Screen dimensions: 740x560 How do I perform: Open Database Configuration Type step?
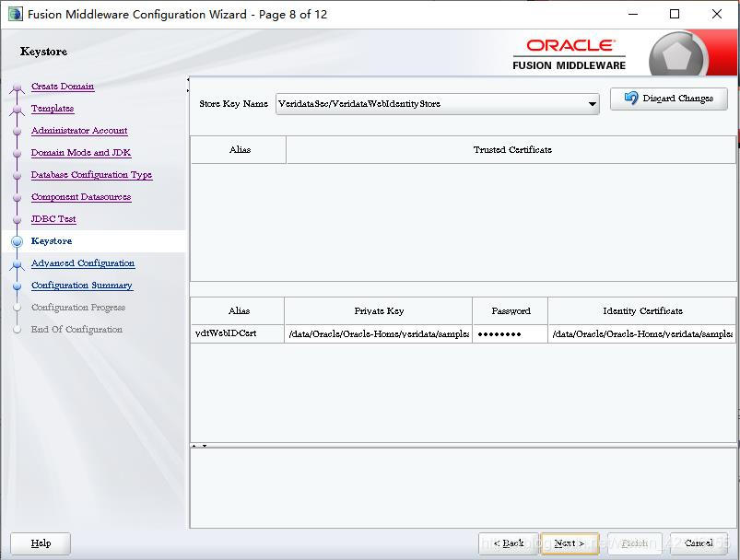(91, 175)
